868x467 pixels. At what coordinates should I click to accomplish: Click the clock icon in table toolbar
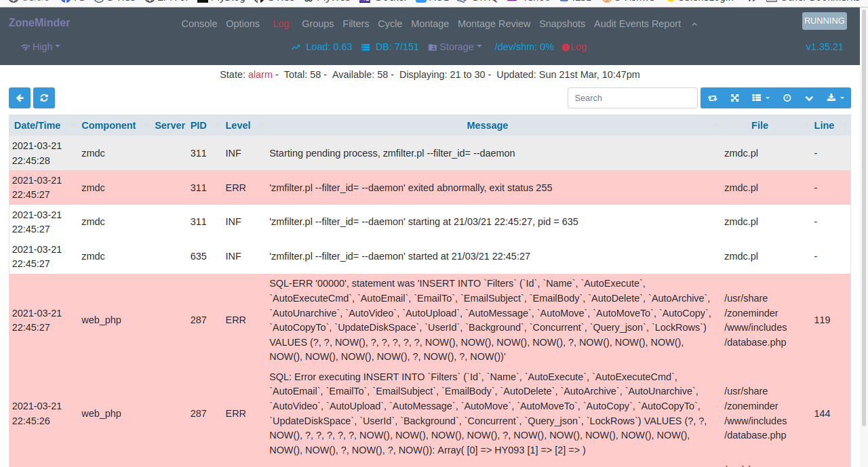(787, 98)
